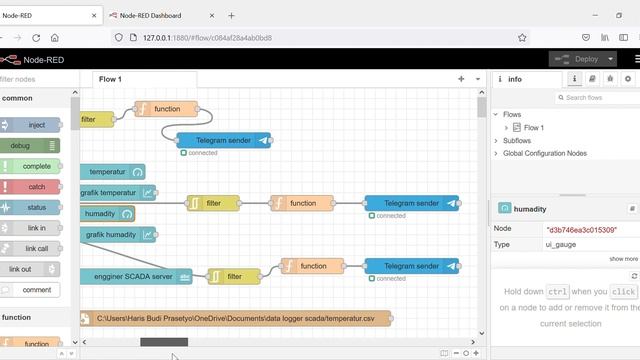This screenshot has height=360, width=640.
Task: Open the Pocket save icon
Action: coord(586,38)
